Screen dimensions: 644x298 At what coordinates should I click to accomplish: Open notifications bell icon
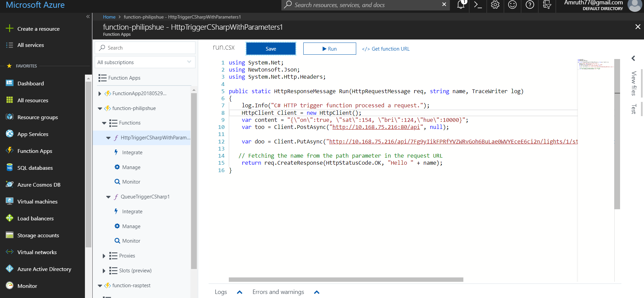point(461,4)
